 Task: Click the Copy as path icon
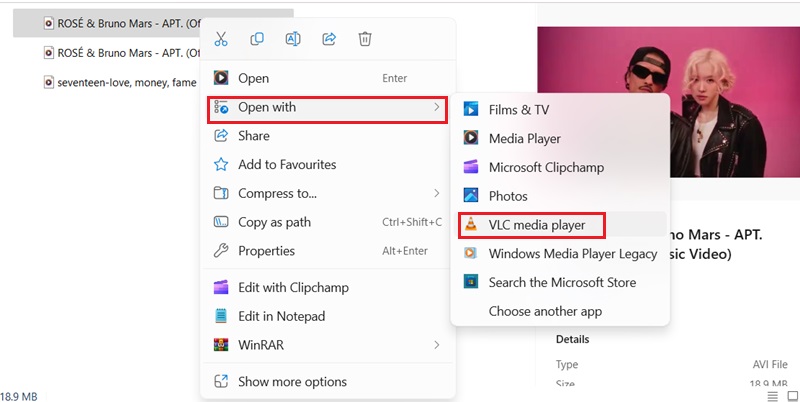coord(221,222)
